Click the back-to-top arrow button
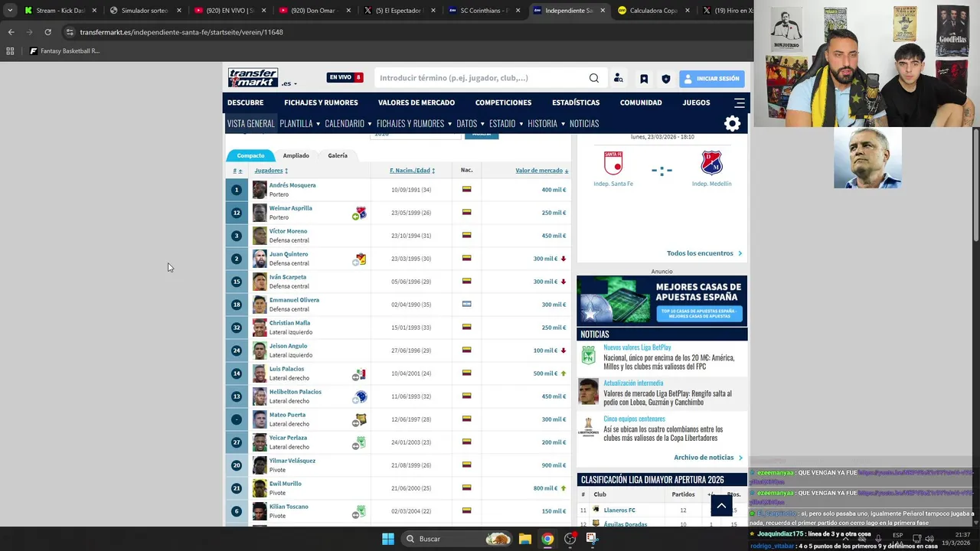This screenshot has width=980, height=551. click(x=720, y=505)
